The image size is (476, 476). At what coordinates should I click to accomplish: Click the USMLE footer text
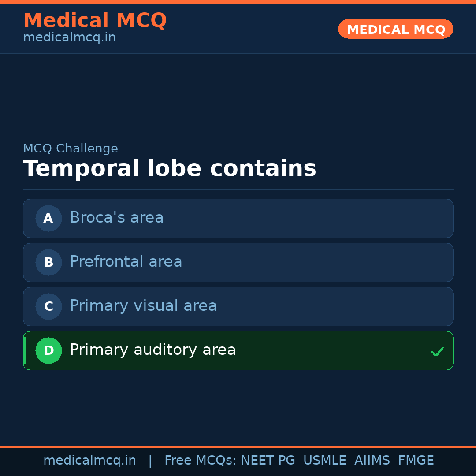(325, 461)
